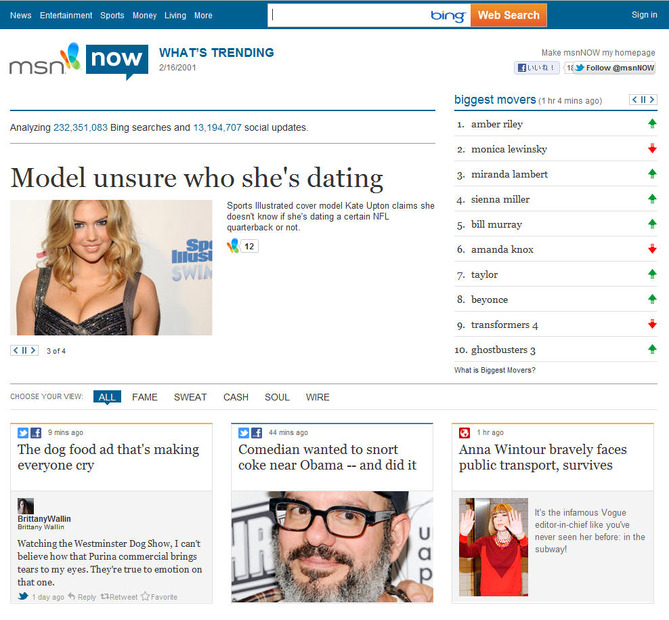Switch to the FAME view
The image size is (669, 620).
(145, 397)
